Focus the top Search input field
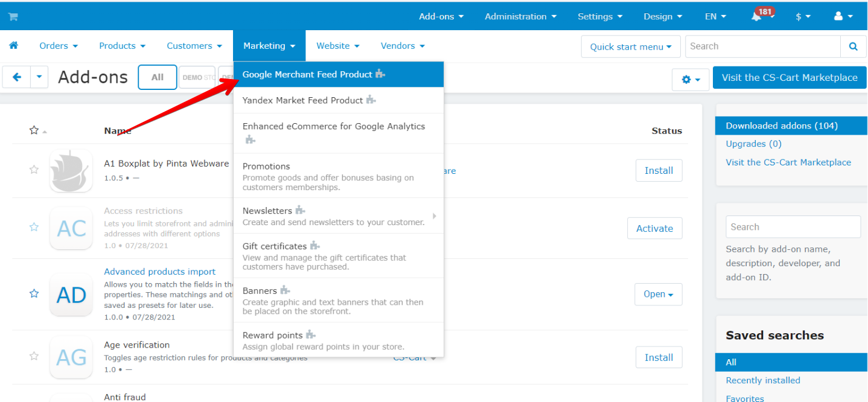 coord(763,46)
